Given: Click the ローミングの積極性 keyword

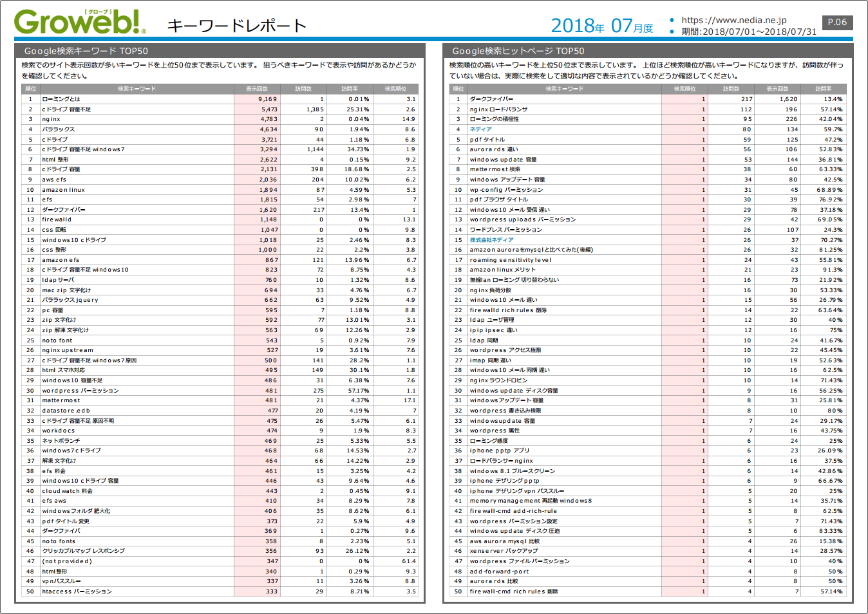Looking at the screenshot, I should pos(495,119).
